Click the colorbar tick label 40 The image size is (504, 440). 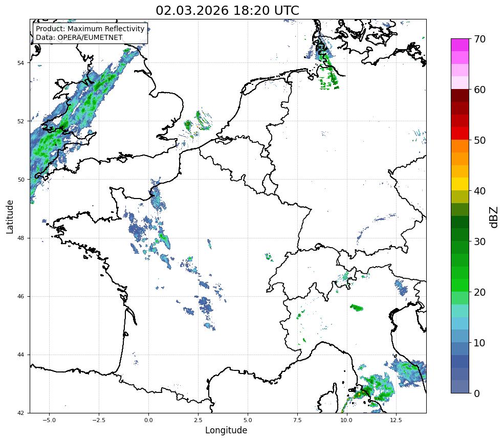479,191
